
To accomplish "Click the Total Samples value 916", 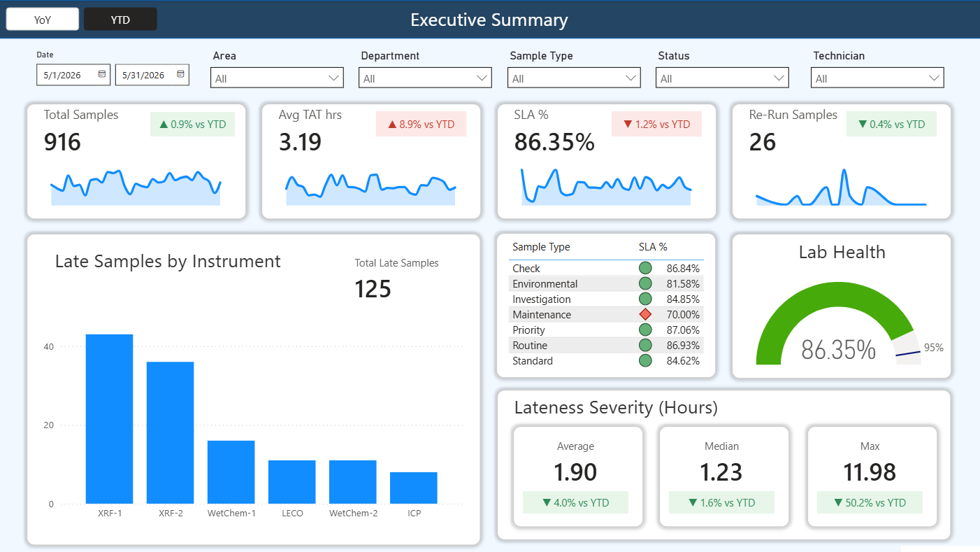I will [62, 143].
